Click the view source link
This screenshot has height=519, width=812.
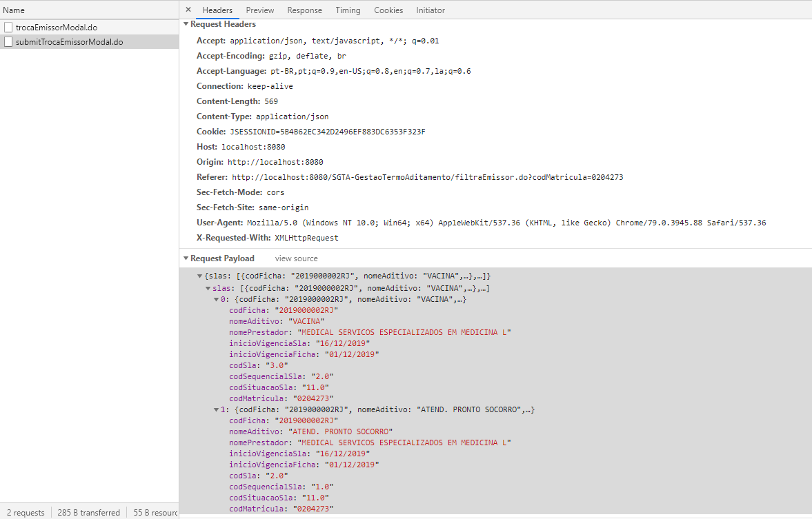296,258
